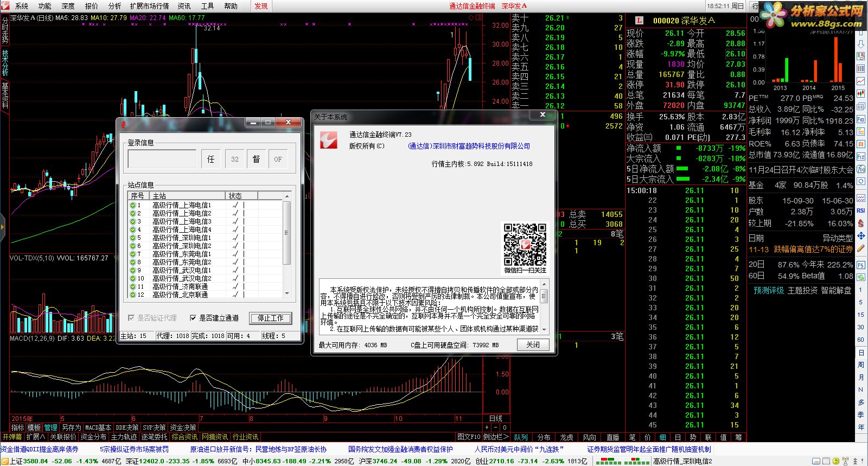Click 侧边栏> to toggle sidebar
Screen dimensions: 868x466
click(496, 437)
